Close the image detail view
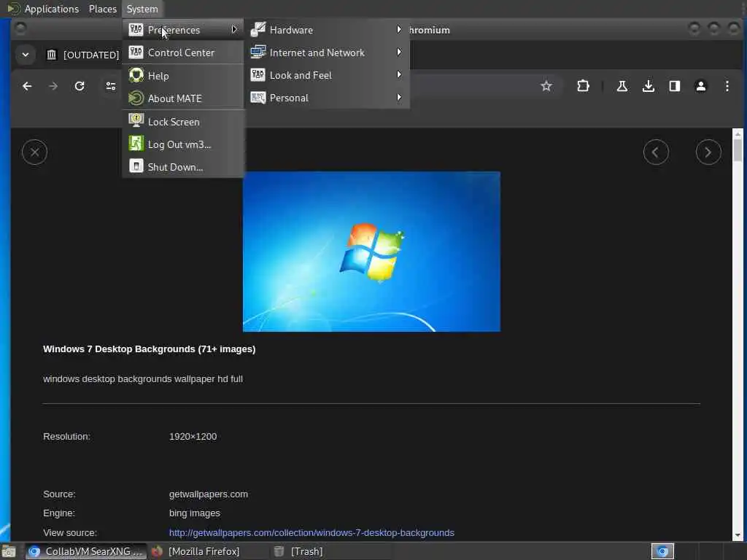 click(x=35, y=152)
